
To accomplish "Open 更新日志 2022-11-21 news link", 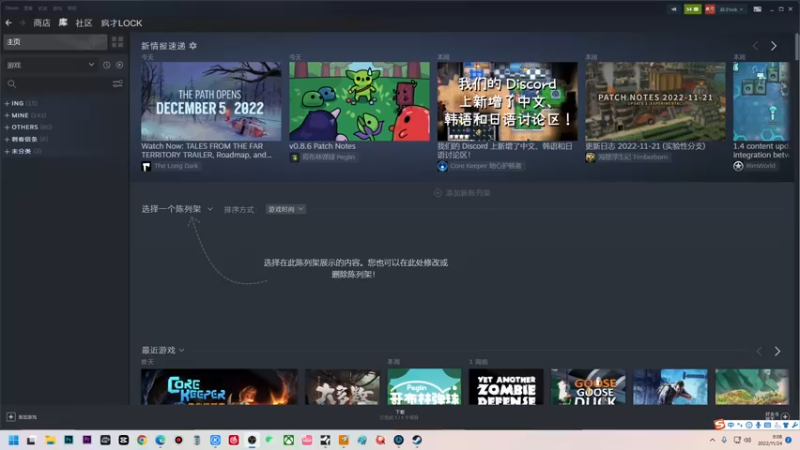I will 645,146.
